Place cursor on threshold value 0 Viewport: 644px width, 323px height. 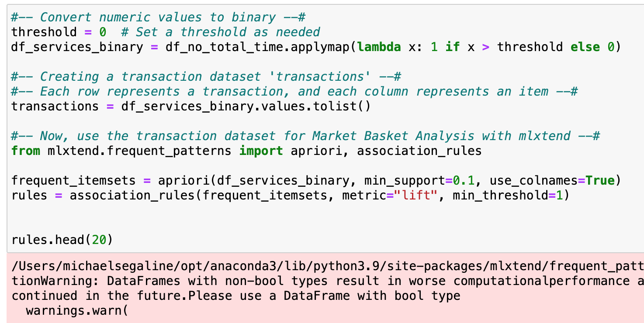[103, 32]
